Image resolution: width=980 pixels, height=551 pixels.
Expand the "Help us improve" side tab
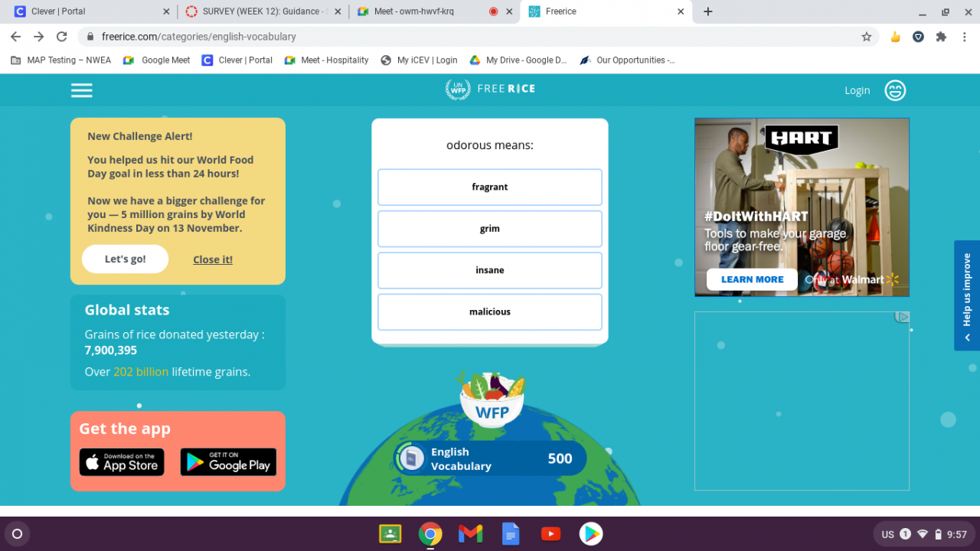(967, 295)
